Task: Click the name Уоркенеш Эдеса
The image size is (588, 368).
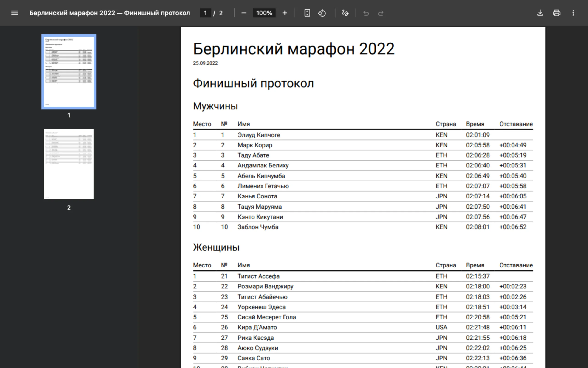Action: click(x=261, y=307)
